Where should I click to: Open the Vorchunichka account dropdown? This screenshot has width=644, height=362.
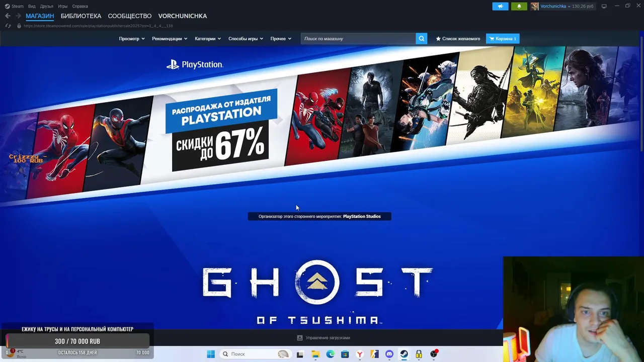[555, 6]
